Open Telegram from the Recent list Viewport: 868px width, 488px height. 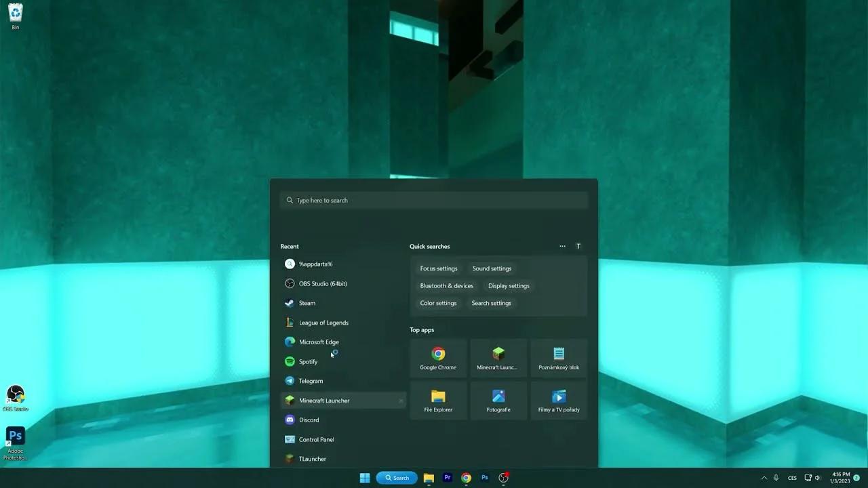click(343, 381)
